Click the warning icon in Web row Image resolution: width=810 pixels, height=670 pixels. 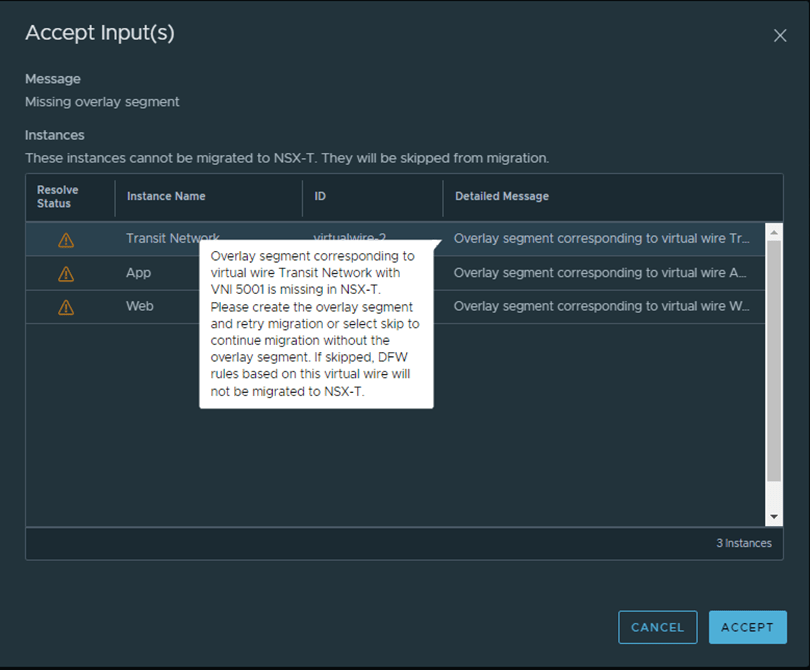(66, 307)
